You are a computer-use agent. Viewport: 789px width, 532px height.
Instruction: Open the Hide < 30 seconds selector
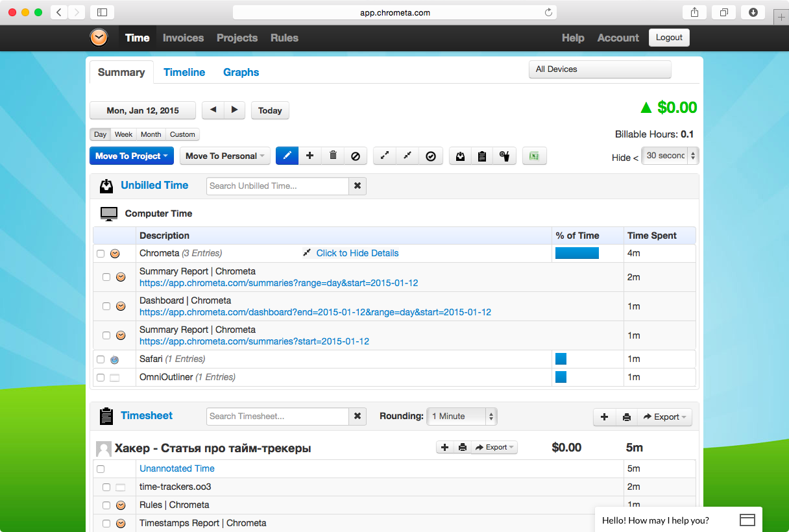(670, 156)
